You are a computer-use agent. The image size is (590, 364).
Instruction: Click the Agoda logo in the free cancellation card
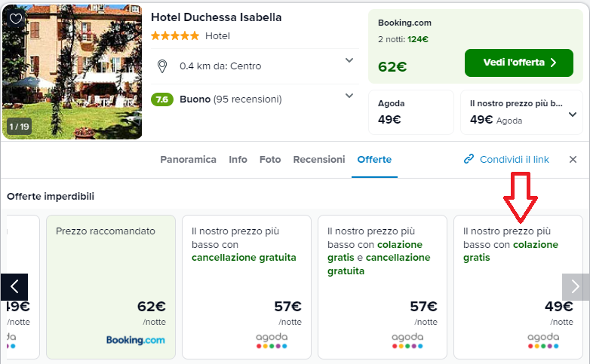(x=271, y=340)
